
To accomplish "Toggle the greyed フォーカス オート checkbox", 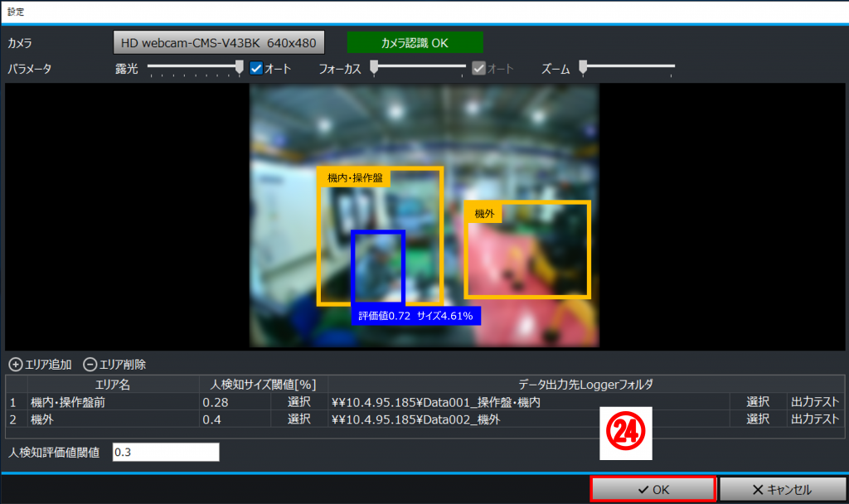I will [x=478, y=68].
